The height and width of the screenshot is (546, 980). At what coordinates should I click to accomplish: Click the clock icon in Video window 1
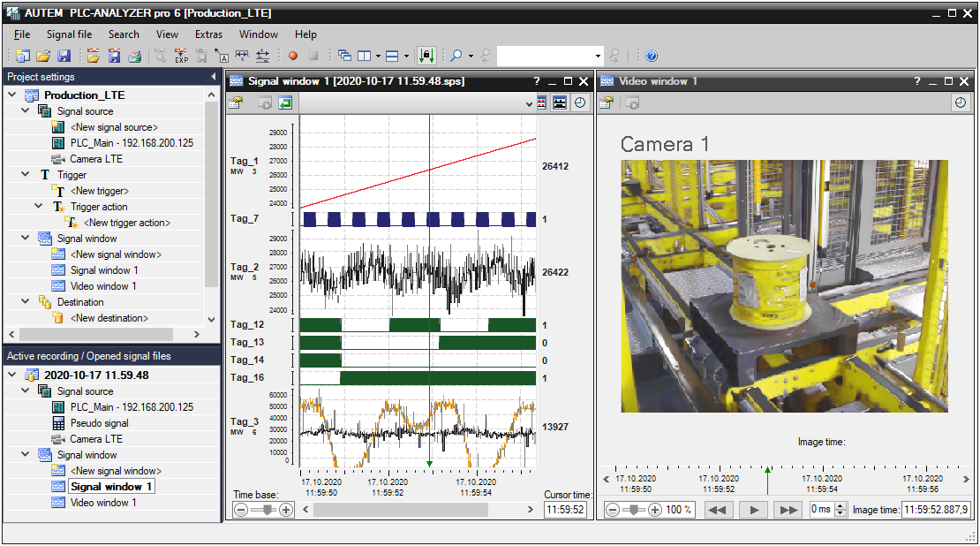coord(961,103)
